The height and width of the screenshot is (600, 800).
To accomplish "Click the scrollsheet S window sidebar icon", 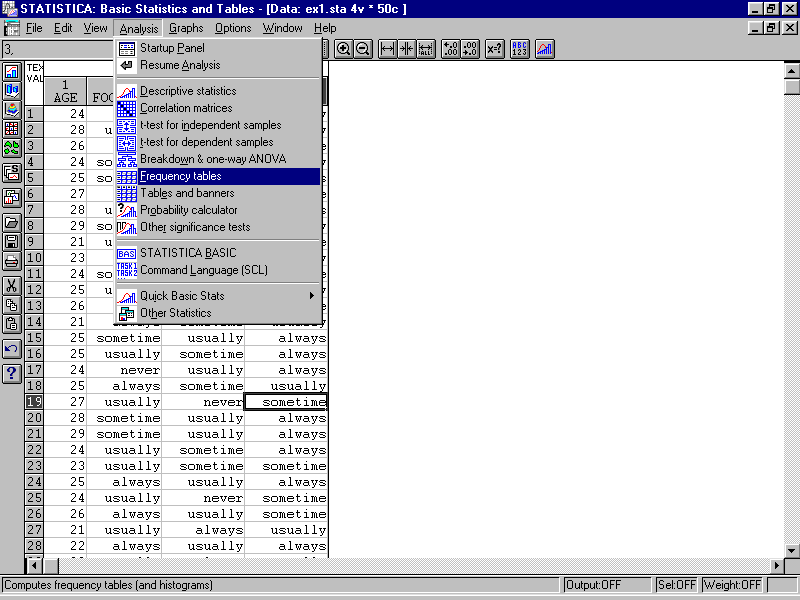I will pyautogui.click(x=11, y=172).
